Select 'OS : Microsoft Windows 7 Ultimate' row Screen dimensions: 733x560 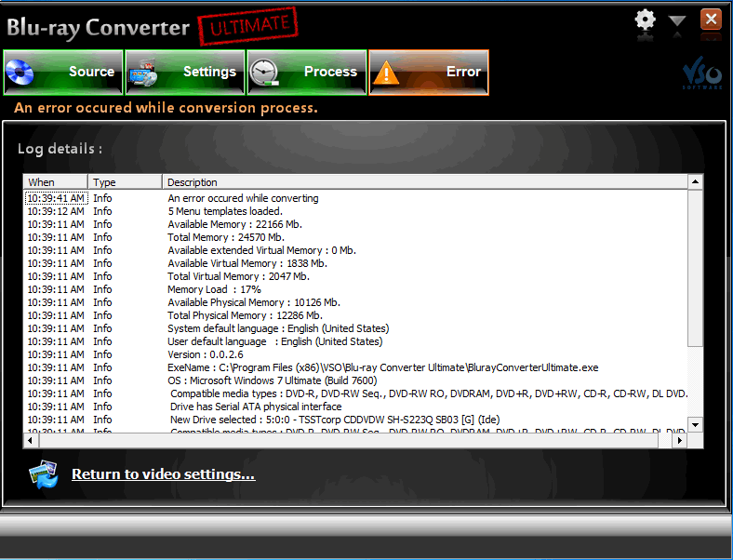click(x=355, y=381)
